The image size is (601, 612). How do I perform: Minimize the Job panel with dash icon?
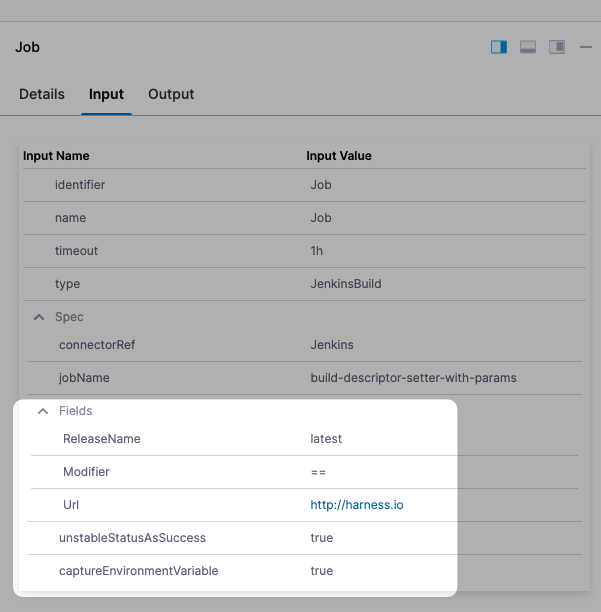coord(586,47)
